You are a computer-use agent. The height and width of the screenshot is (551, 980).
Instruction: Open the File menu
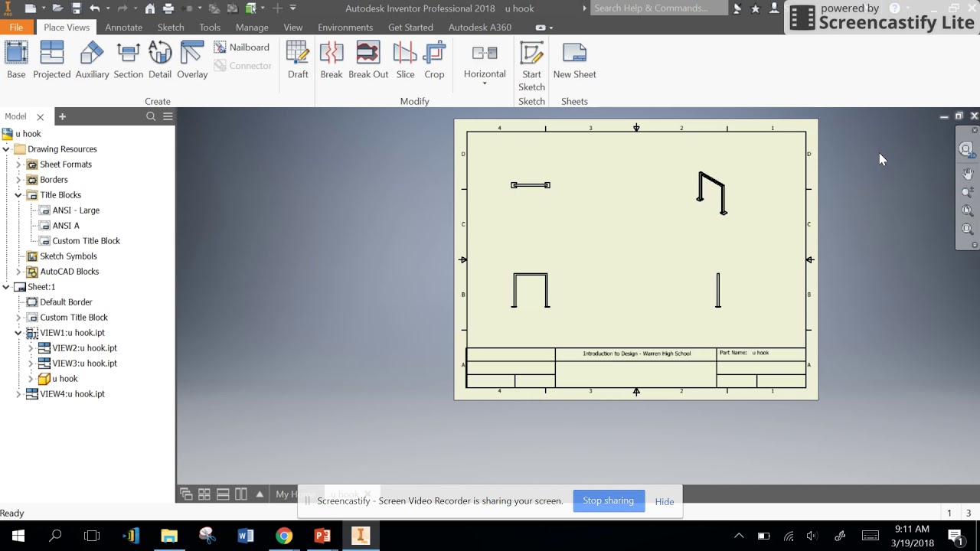point(16,28)
